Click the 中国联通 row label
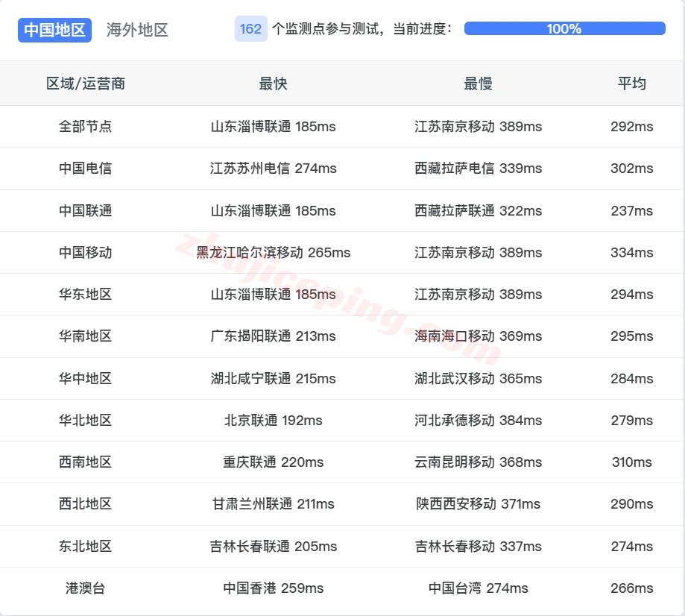Image resolution: width=685 pixels, height=616 pixels. [85, 210]
